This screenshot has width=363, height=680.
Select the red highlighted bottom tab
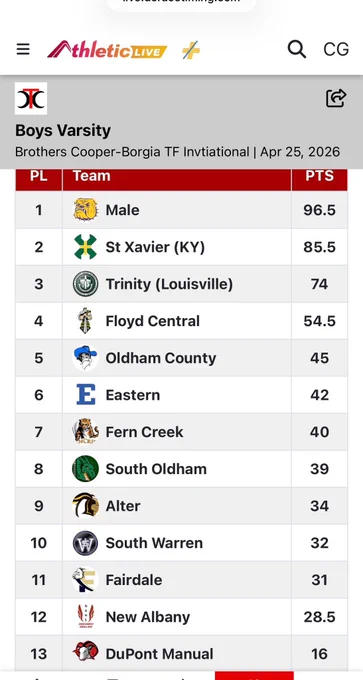(254, 676)
